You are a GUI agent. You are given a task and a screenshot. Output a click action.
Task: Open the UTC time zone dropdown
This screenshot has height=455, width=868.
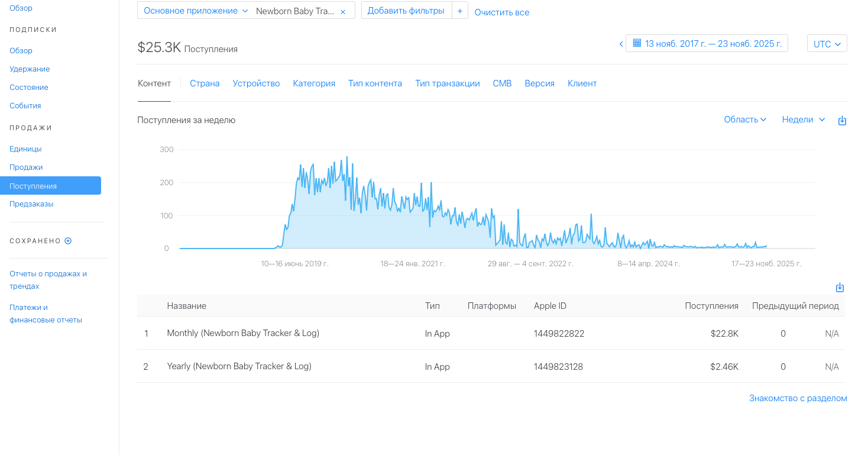[827, 44]
